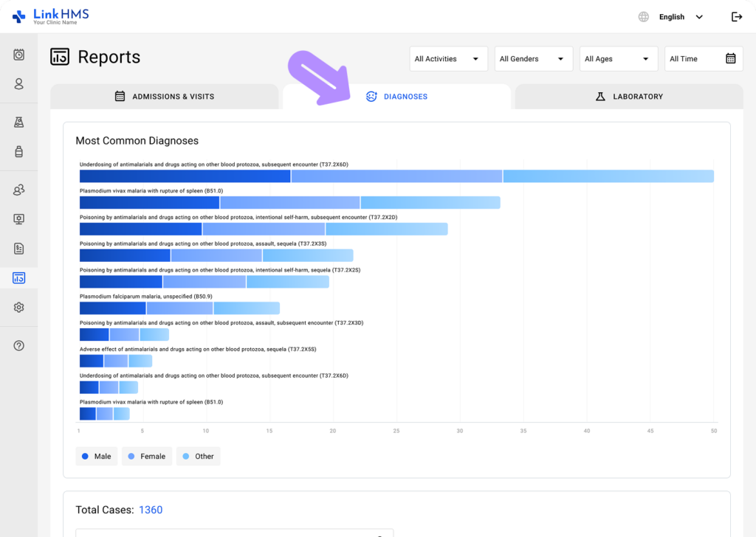Viewport: 756px width, 537px height.
Task: Click the Total Cases count 1360 link
Action: [151, 510]
